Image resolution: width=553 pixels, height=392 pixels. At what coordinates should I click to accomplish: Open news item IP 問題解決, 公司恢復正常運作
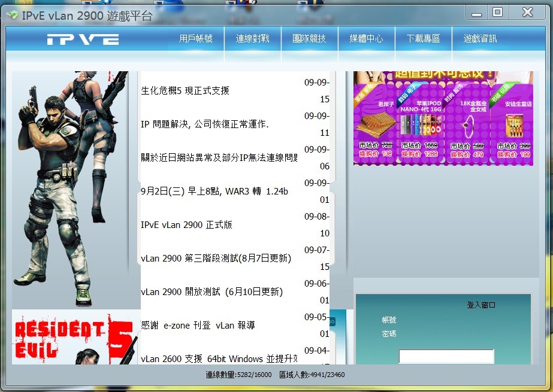pos(205,124)
